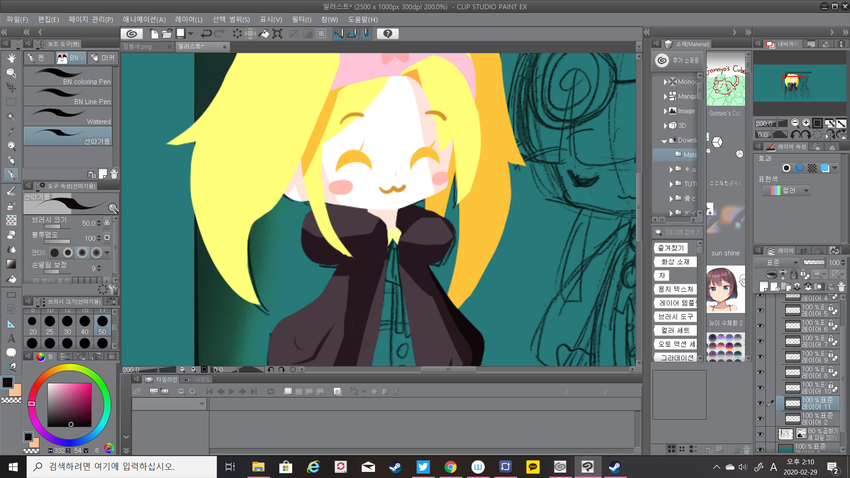The width and height of the screenshot is (850, 478).
Task: Click the Fill bucket icon in command bar
Action: click(x=264, y=34)
